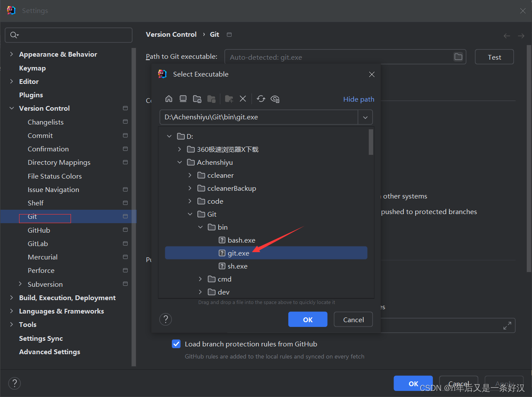532x397 pixels.
Task: Click the 360极速浏览器X下载 folder icon
Action: (x=191, y=149)
